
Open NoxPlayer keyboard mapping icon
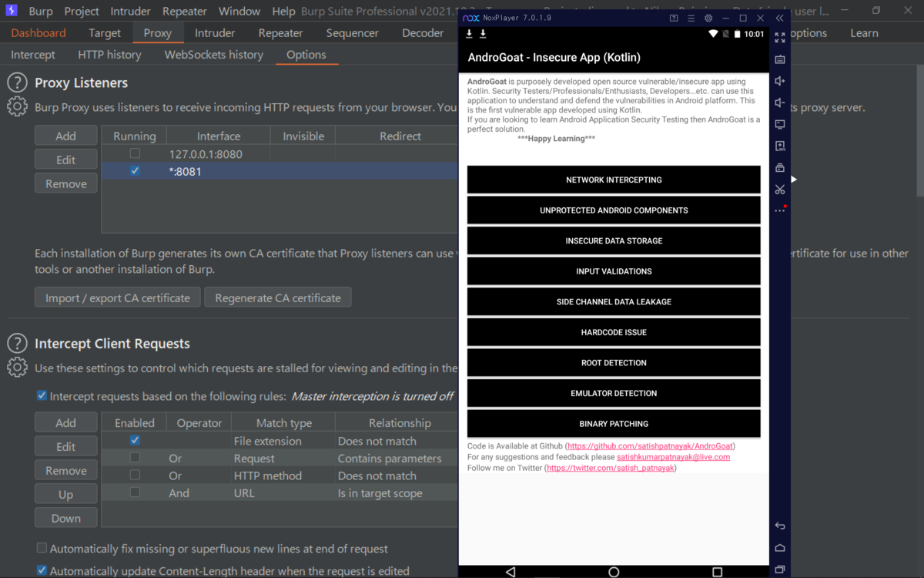pos(780,59)
